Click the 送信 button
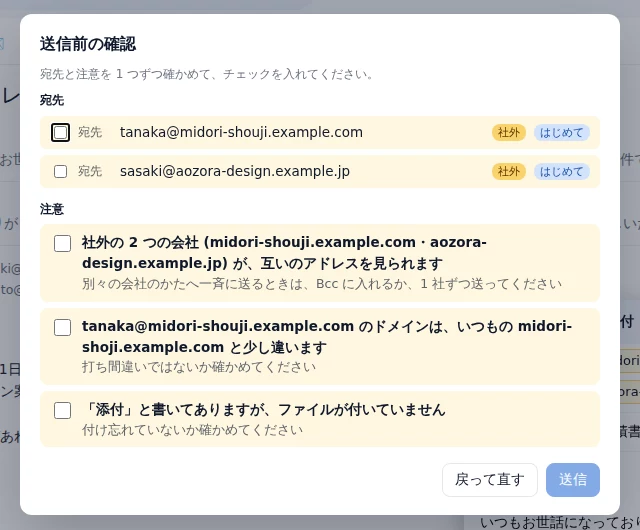Viewport: 640px width, 530px height. 573,480
